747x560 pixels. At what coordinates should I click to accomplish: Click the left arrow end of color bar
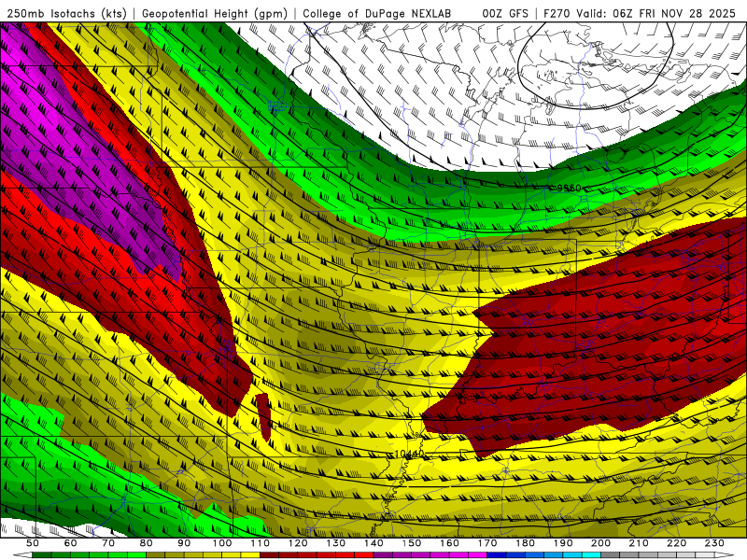22,555
